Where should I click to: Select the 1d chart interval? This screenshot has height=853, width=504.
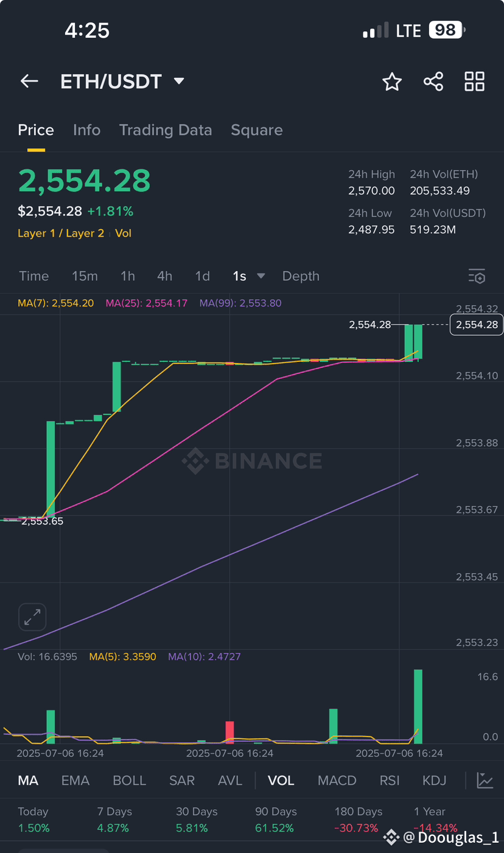pos(203,276)
